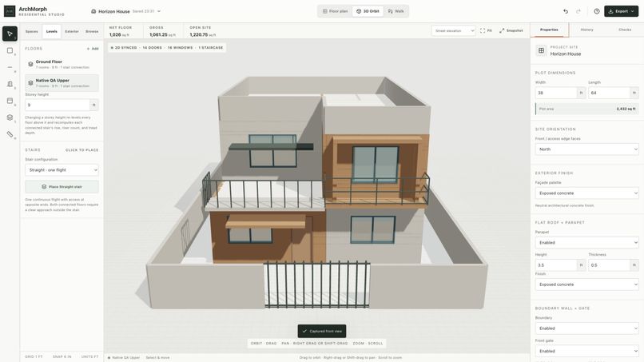
Task: Select the Native QA Upper level
Action: [62, 83]
